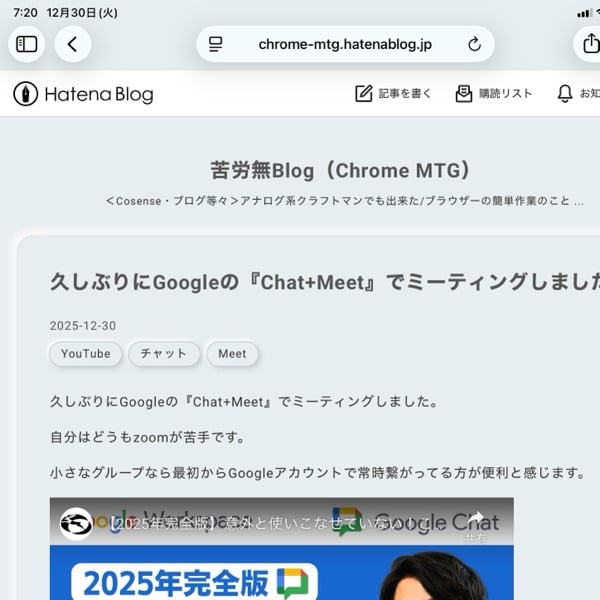The image size is (600, 600).
Task: Select the YouTube category tag
Action: (86, 354)
